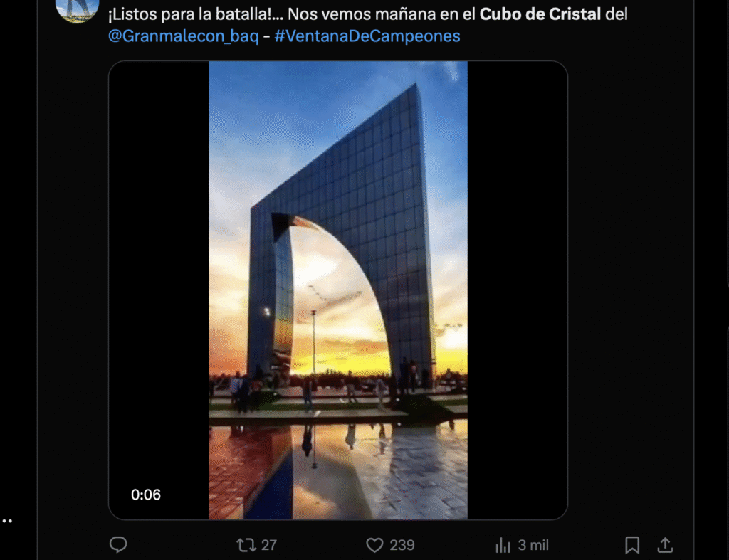This screenshot has width=729, height=560.
Task: Click the right black bar of video
Action: tap(517, 290)
